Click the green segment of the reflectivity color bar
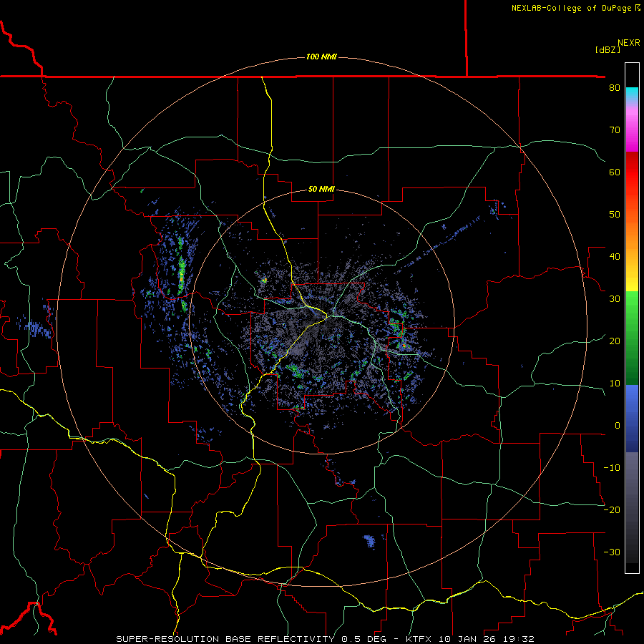This screenshot has height=644, width=644. [632, 338]
